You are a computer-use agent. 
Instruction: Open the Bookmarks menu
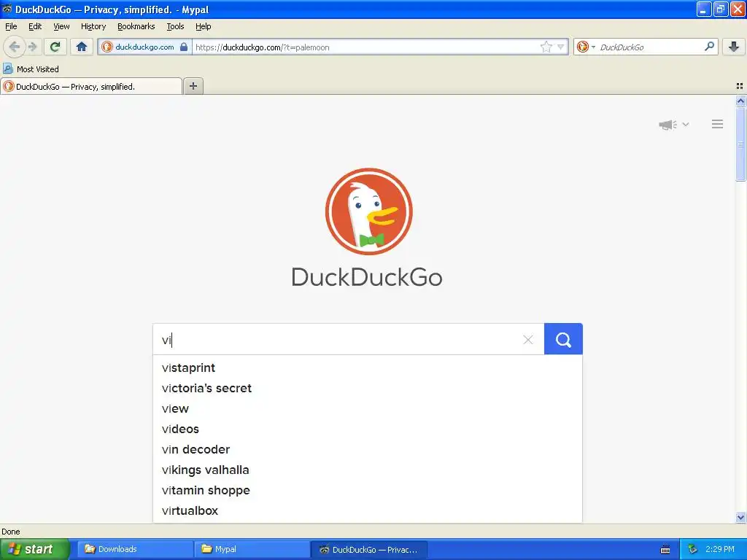(x=136, y=26)
